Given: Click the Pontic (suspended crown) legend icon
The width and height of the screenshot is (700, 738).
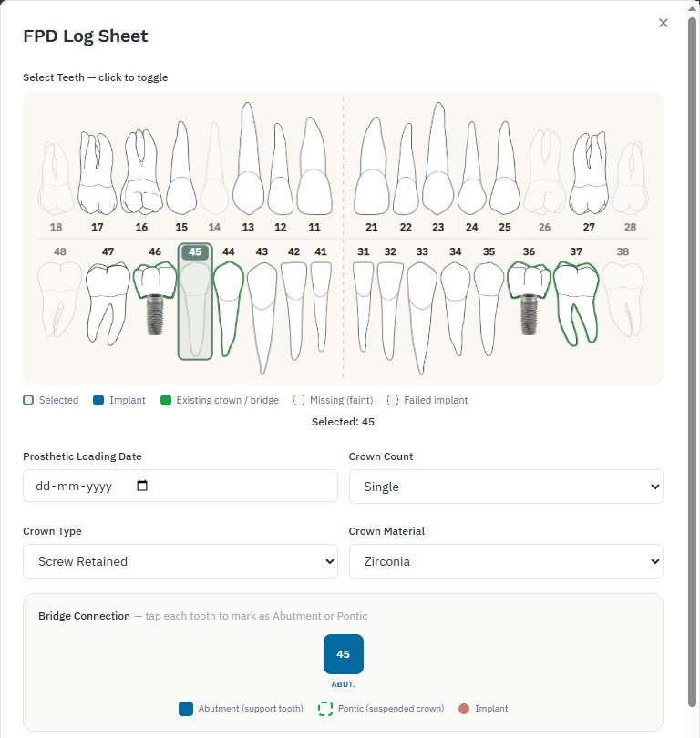Looking at the screenshot, I should click(325, 709).
